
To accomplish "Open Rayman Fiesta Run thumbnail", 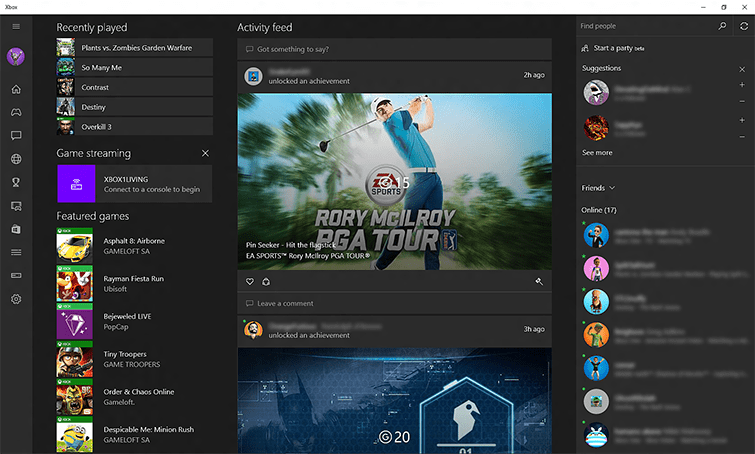I will (74, 284).
